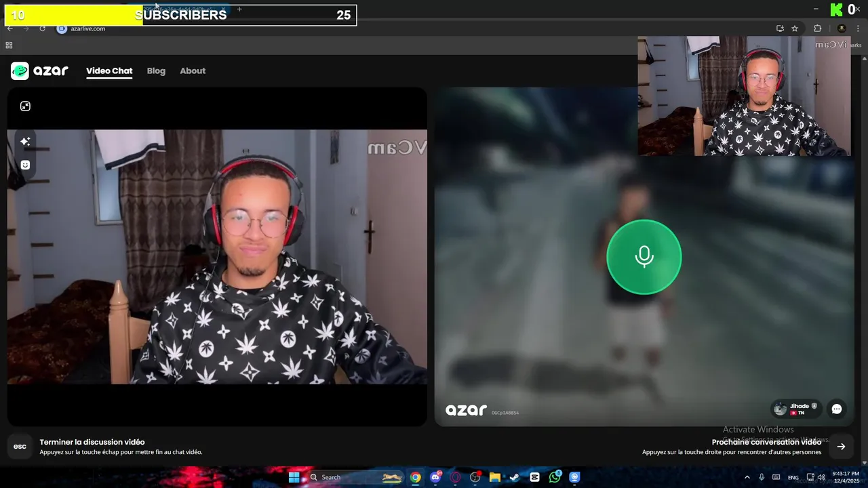Open Steam from the taskbar

click(x=515, y=477)
